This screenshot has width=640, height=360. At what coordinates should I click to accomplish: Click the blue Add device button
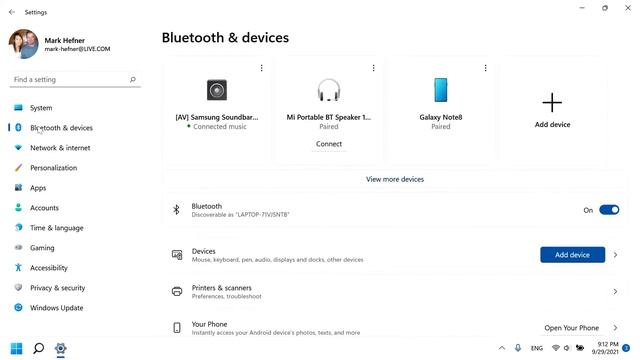[x=572, y=255]
